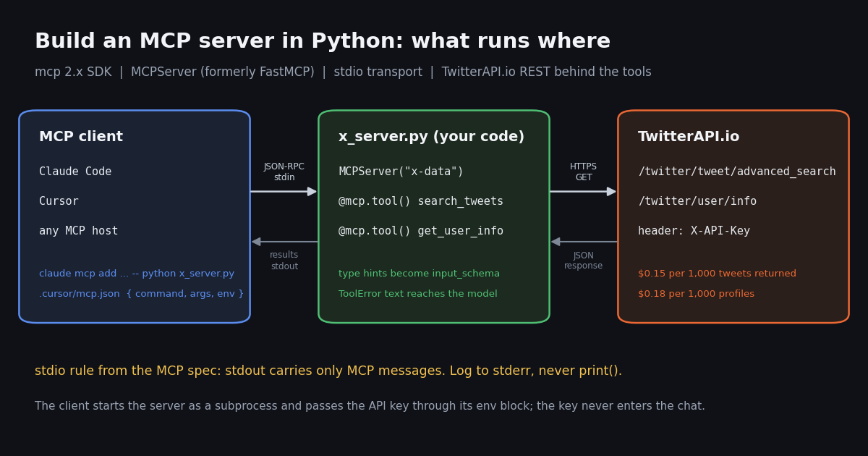Click the 'JSON response' arrow label

(584, 261)
